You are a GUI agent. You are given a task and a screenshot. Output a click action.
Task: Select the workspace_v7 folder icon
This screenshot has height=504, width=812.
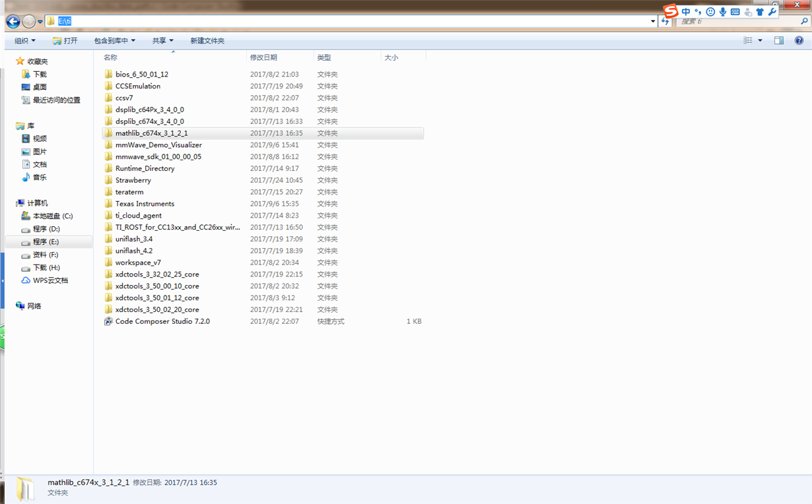coord(109,263)
